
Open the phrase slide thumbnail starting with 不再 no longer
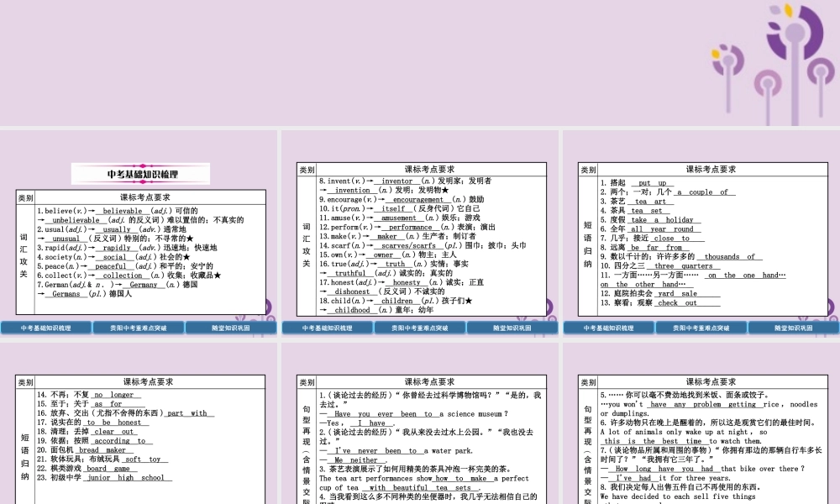[x=139, y=423]
